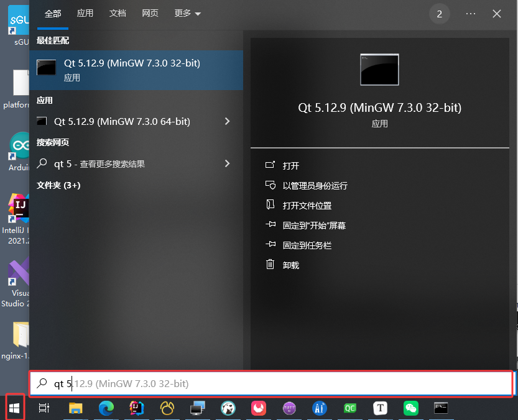
Task: Choose 以管理员身份运行
Action: point(315,186)
